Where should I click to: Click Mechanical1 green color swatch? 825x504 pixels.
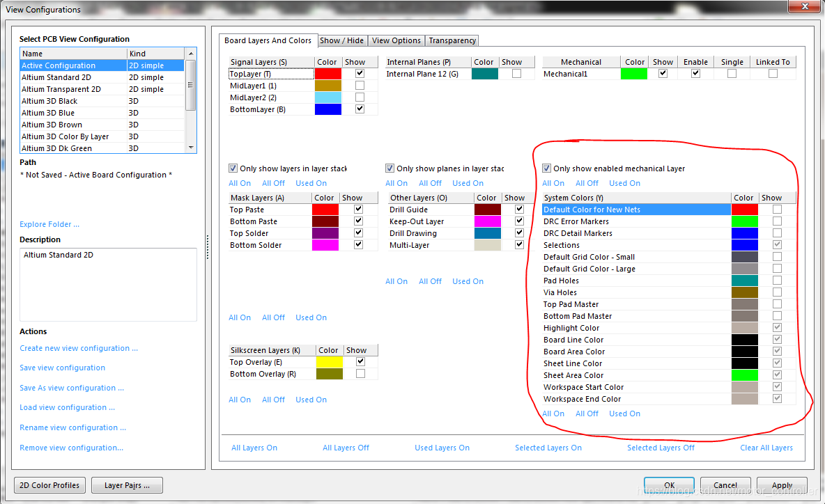click(x=634, y=74)
